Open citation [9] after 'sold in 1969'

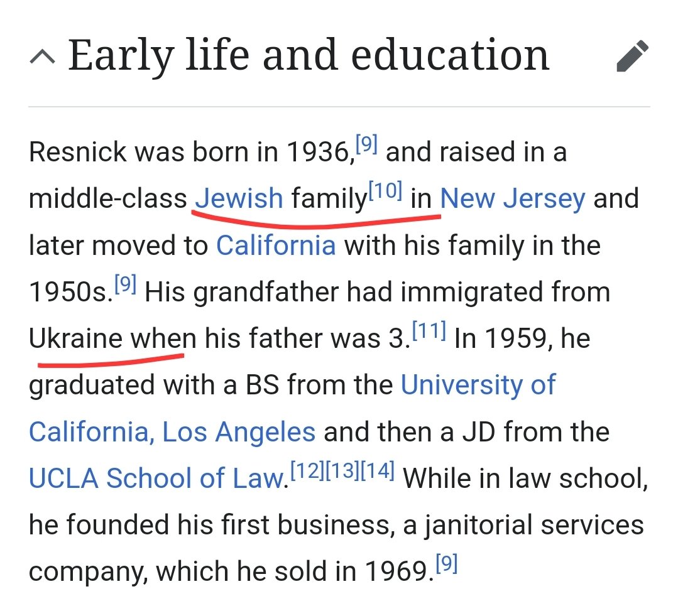pyautogui.click(x=446, y=565)
